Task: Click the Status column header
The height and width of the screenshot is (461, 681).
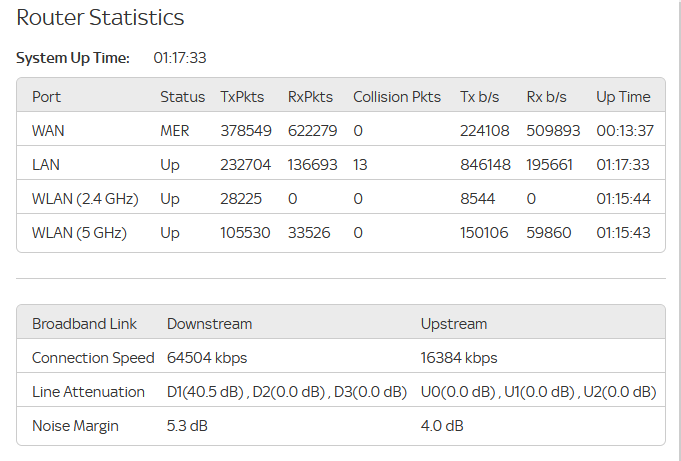Action: pos(182,96)
